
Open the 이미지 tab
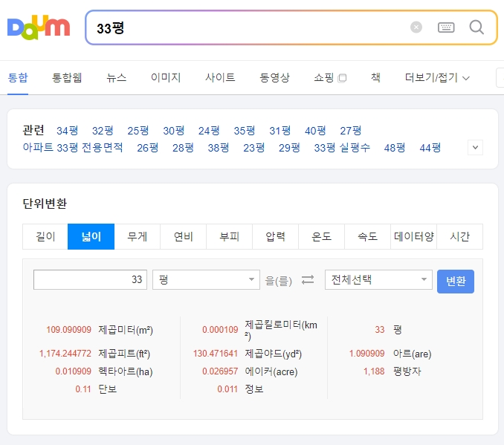coord(166,78)
